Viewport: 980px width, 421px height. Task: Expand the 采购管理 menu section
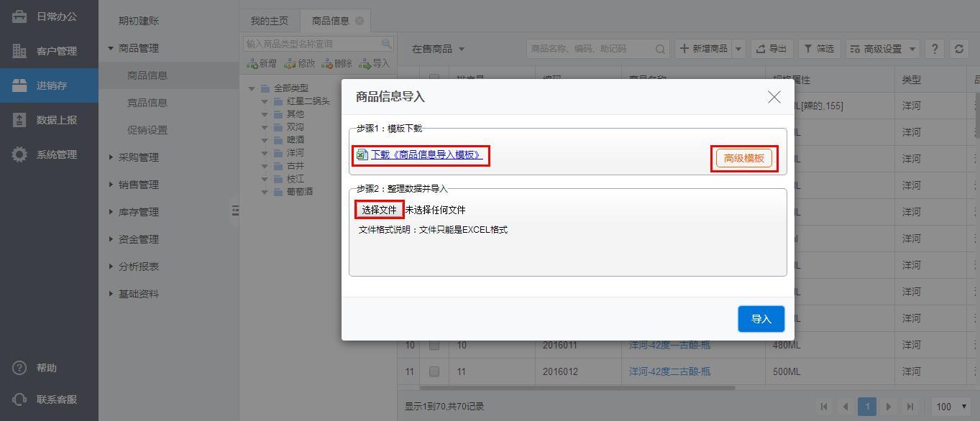pos(138,157)
